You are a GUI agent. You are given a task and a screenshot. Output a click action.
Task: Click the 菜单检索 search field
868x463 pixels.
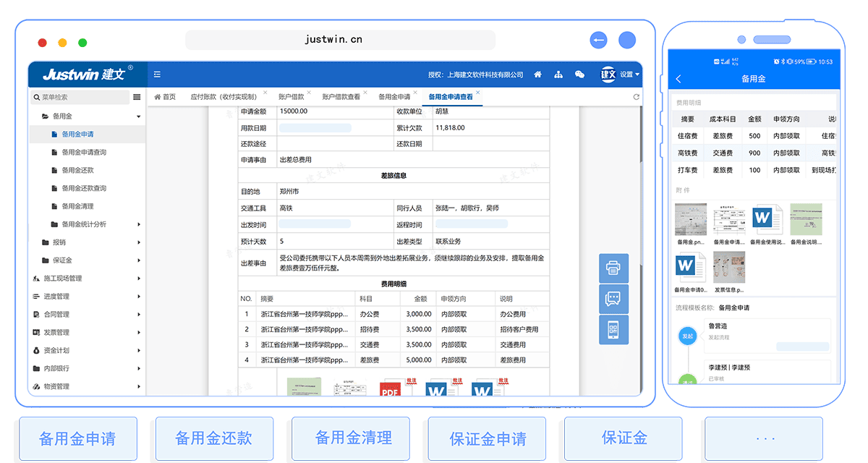pyautogui.click(x=80, y=97)
